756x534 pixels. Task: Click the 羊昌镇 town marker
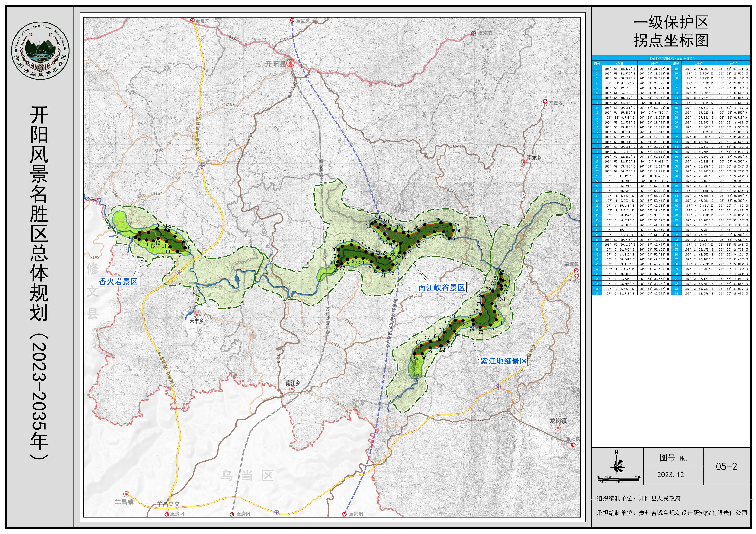[126, 494]
